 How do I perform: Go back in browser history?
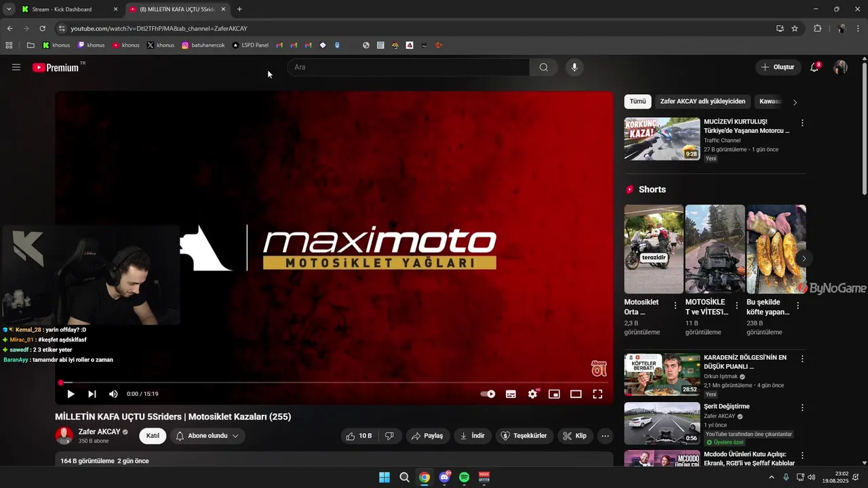coord(9,28)
